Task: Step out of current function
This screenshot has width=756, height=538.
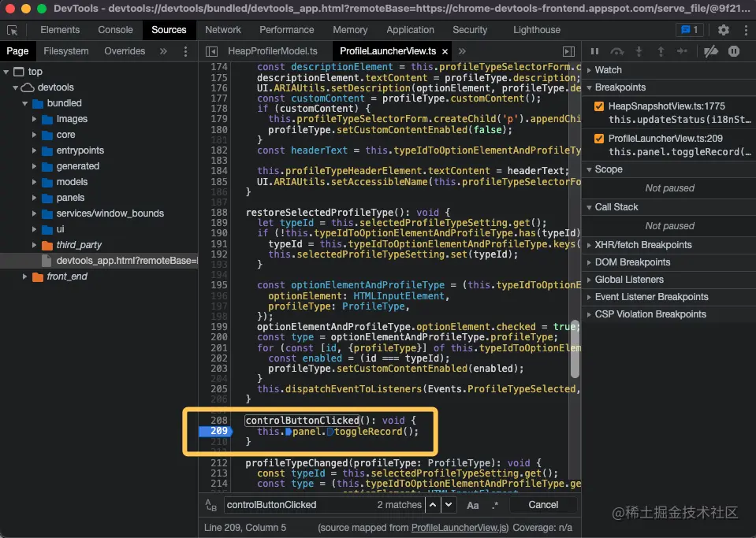Action: point(661,51)
